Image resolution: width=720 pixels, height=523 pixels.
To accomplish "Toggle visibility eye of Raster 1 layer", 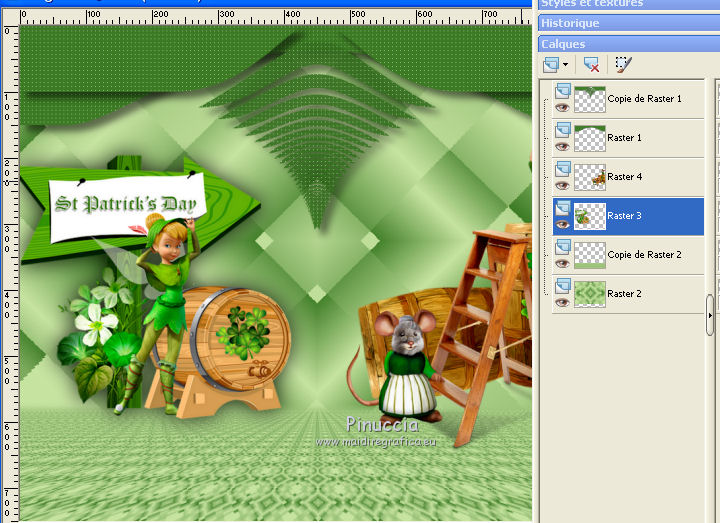I will 562,146.
